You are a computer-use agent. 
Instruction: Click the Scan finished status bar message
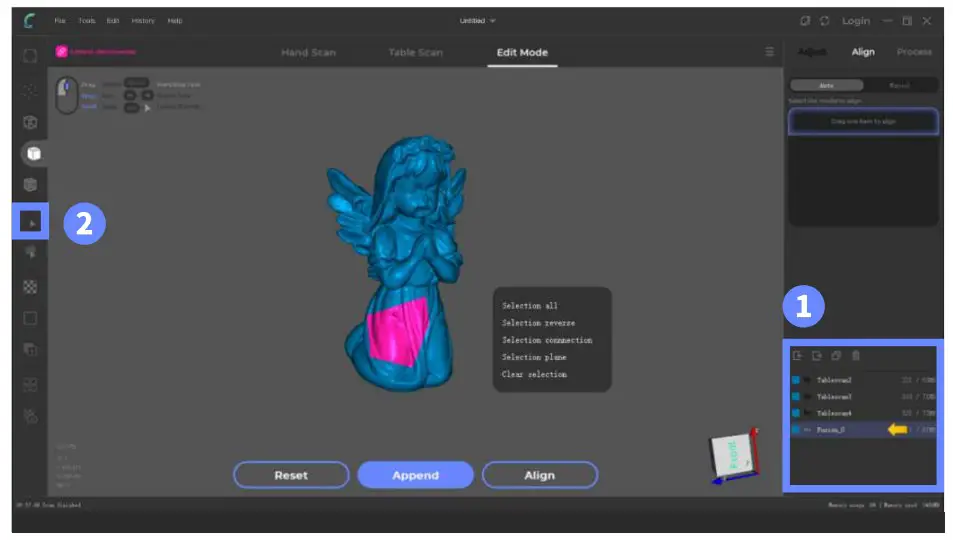[49, 505]
